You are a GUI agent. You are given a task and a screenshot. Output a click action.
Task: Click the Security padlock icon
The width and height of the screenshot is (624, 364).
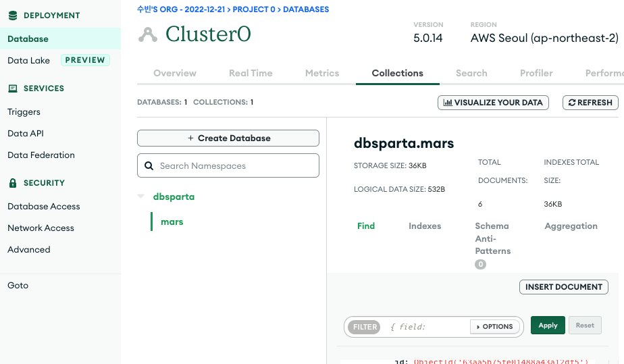pyautogui.click(x=13, y=183)
